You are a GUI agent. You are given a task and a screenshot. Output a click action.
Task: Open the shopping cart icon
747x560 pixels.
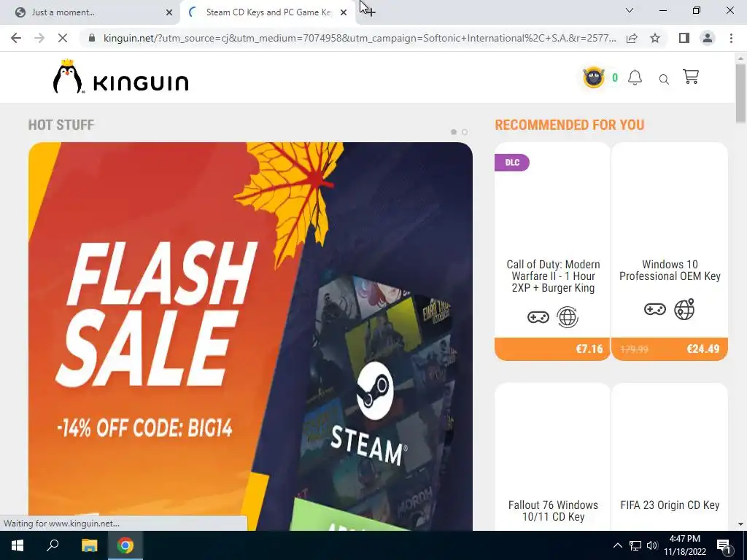[690, 77]
